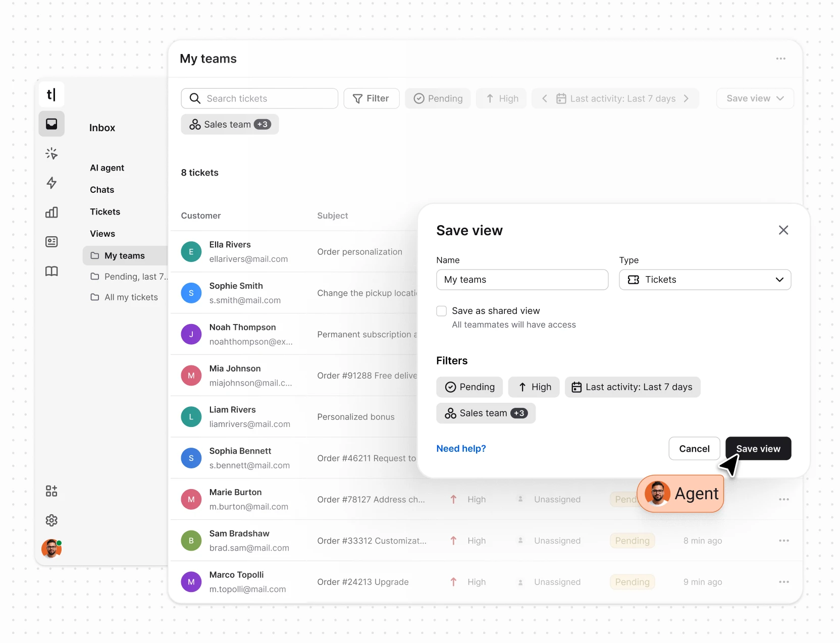
Task: Expand the Type Tickets dropdown
Action: [705, 280]
